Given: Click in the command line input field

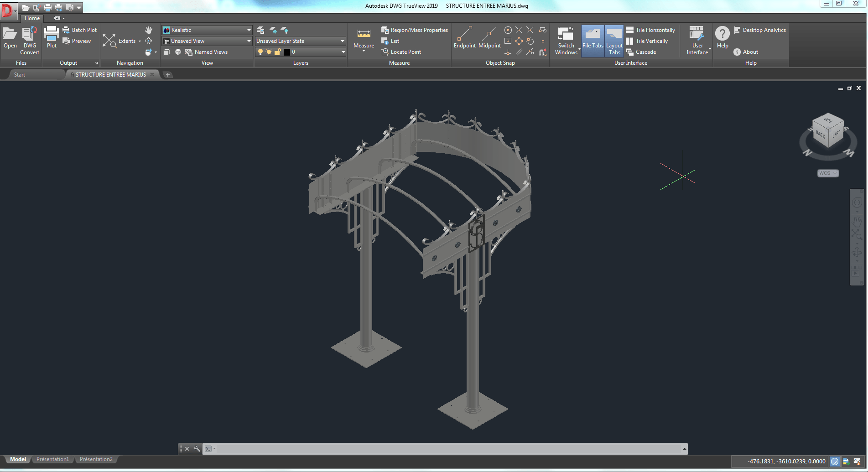Looking at the screenshot, I should [x=447, y=449].
